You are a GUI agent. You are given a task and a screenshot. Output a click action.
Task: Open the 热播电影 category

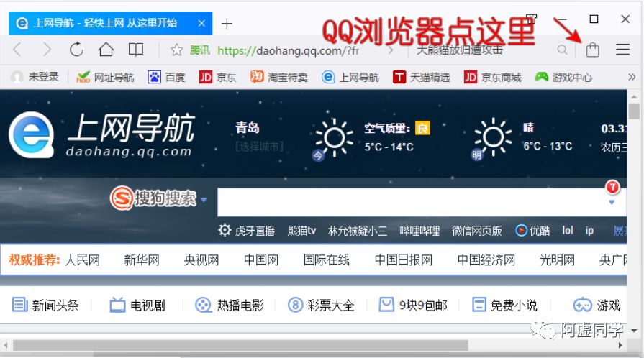click(x=230, y=305)
